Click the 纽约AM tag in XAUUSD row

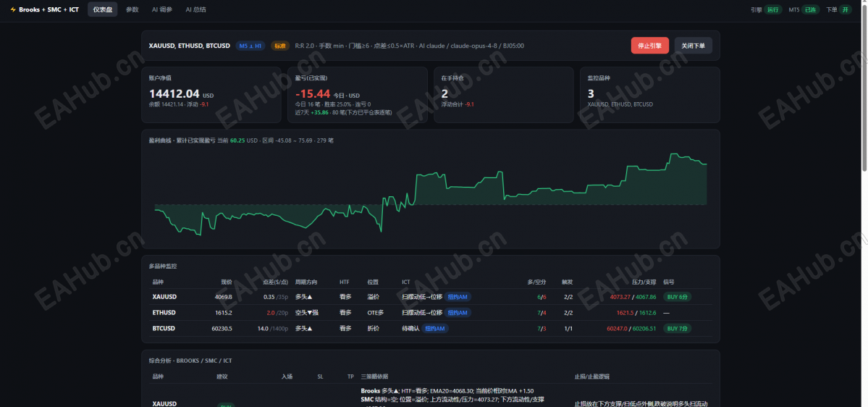point(458,297)
